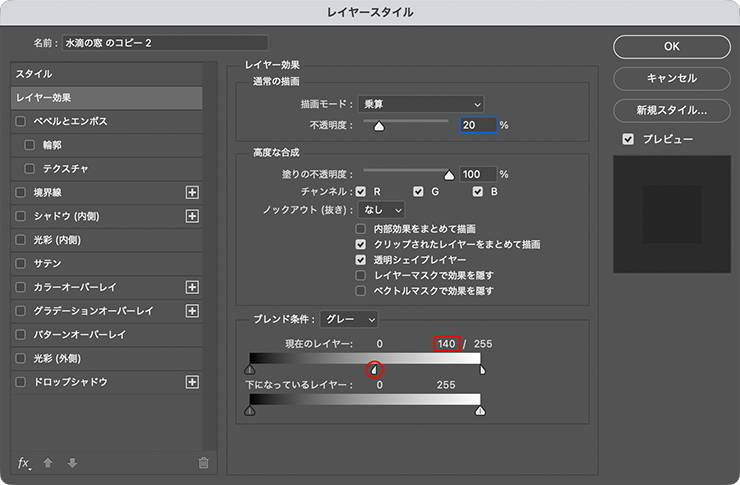Enable the ベベルとエンボス checkbox
740x485 pixels.
[x=21, y=121]
